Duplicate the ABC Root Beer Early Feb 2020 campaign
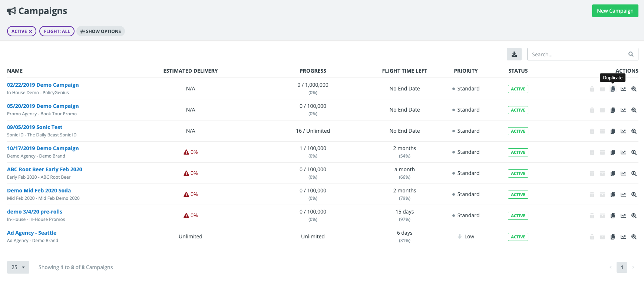The width and height of the screenshot is (644, 281). (613, 173)
